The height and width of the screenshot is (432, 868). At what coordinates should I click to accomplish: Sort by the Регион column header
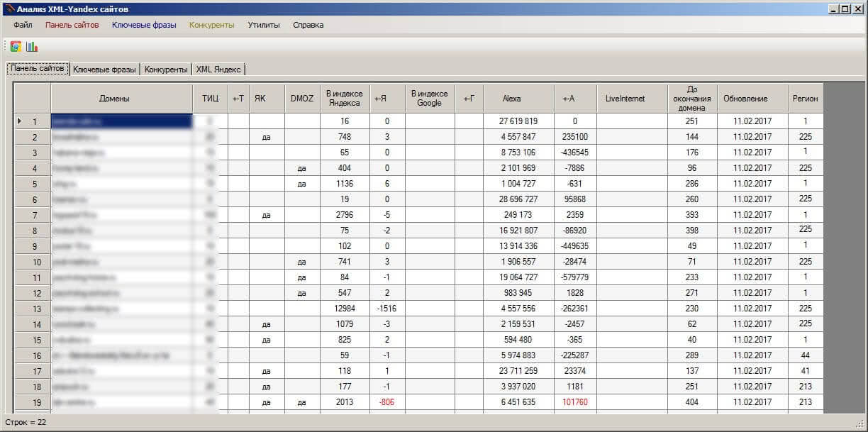click(x=806, y=99)
